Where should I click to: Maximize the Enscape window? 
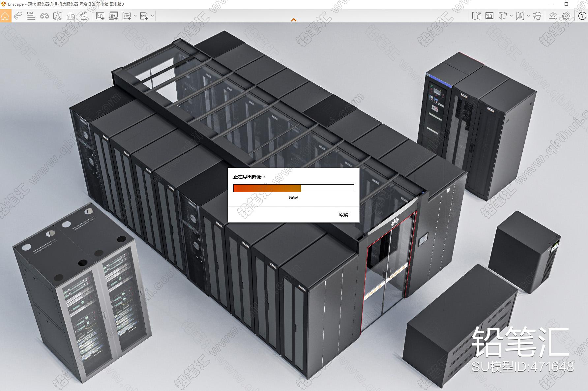click(566, 4)
